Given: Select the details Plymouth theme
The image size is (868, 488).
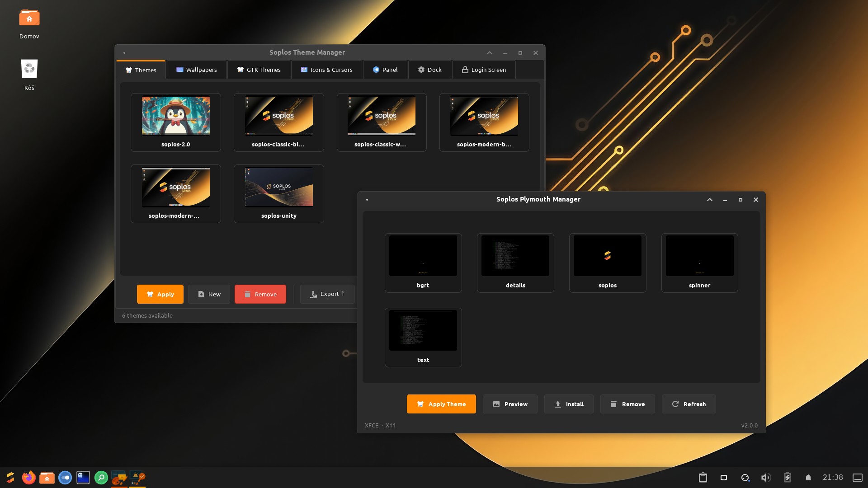Looking at the screenshot, I should click(515, 263).
